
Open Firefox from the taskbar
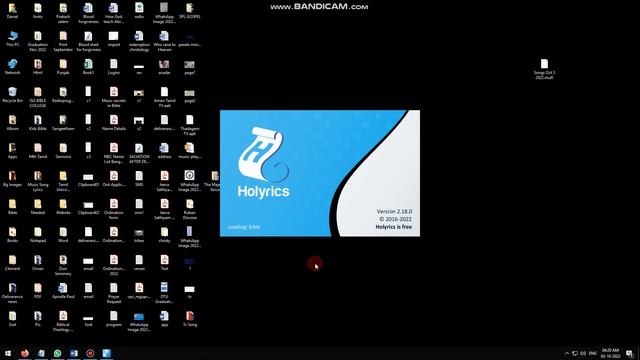coord(25,353)
